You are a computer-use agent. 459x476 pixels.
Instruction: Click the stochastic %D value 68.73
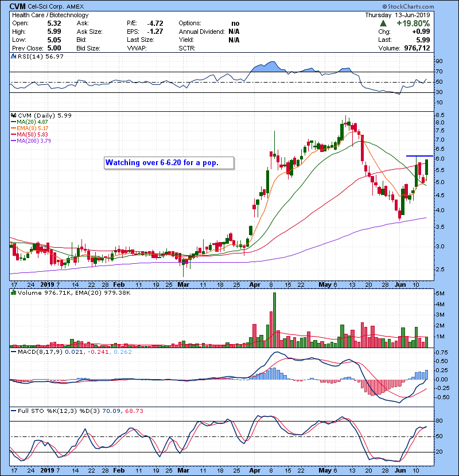(x=134, y=411)
